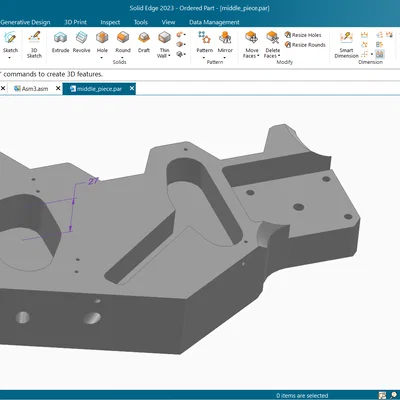Viewport: 400px width, 400px height.
Task: Expand the Thin Wall dropdown arrow
Action: pos(169,56)
